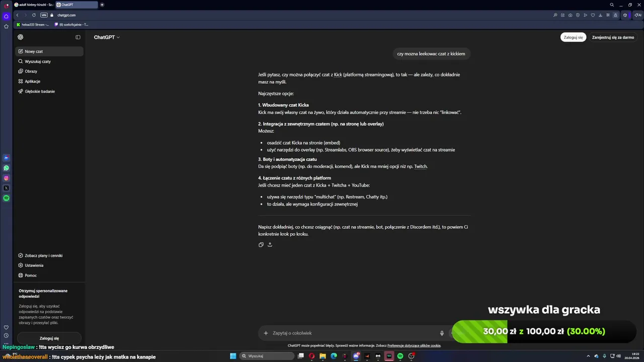Open szelioficjalnie Twitch bookmark
Screen dimensions: 644x362
click(x=71, y=24)
